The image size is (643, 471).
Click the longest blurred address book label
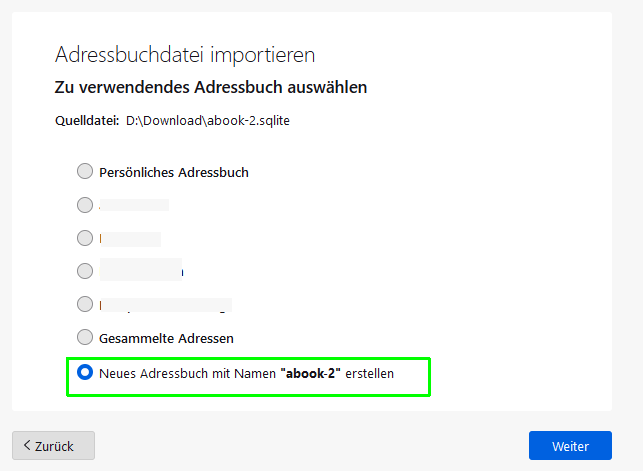pyautogui.click(x=166, y=305)
